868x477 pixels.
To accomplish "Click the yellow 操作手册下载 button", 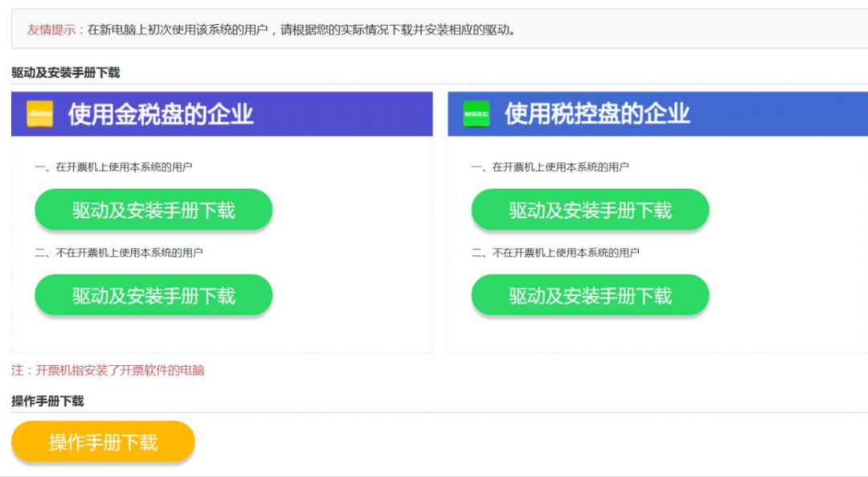I will point(103,442).
